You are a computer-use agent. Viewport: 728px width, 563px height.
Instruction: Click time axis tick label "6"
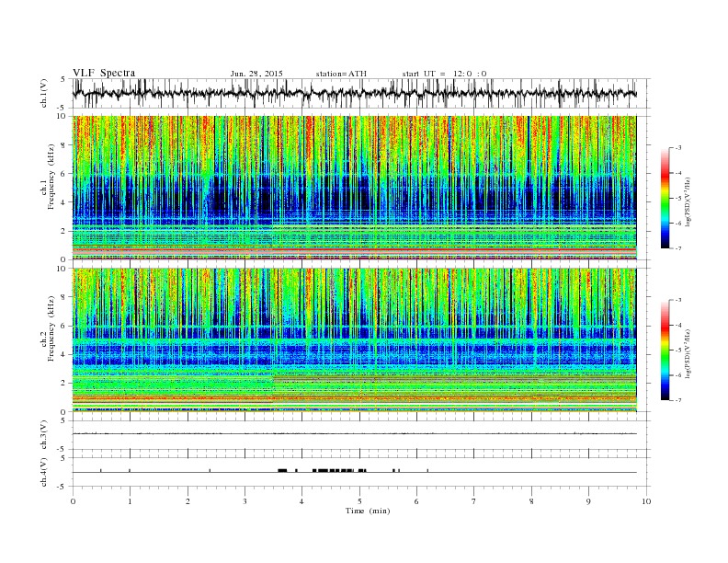coord(417,501)
